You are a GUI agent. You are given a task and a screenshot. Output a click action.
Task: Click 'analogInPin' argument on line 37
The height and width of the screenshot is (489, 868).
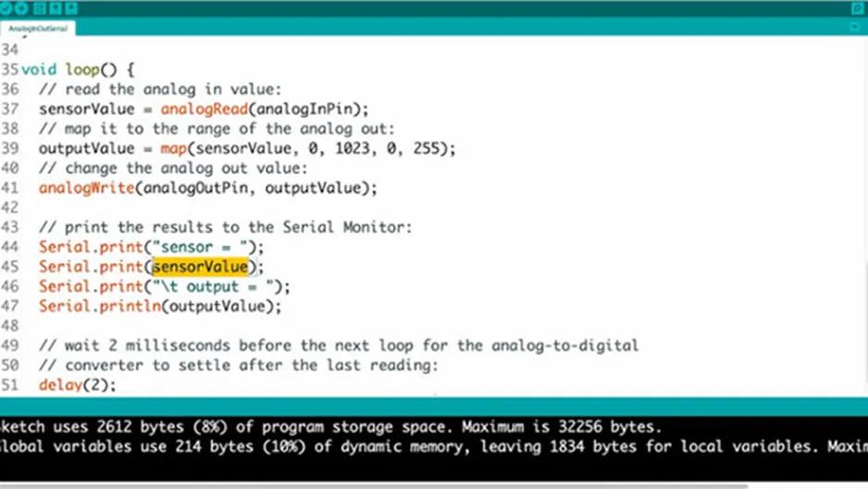click(x=304, y=108)
